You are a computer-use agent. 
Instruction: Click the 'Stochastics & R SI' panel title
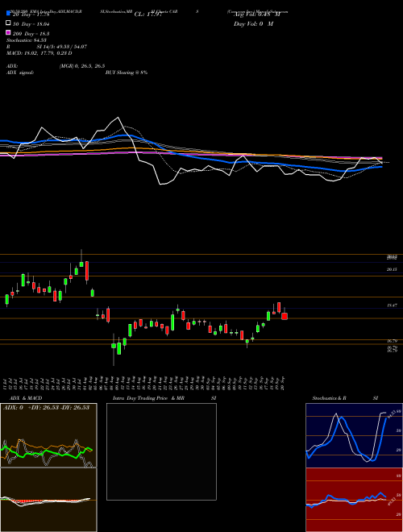345,398
